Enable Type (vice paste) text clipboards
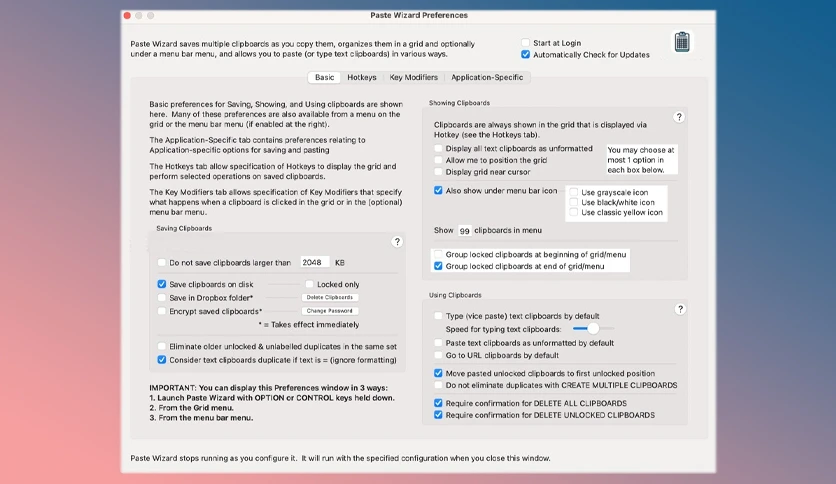 tap(438, 316)
